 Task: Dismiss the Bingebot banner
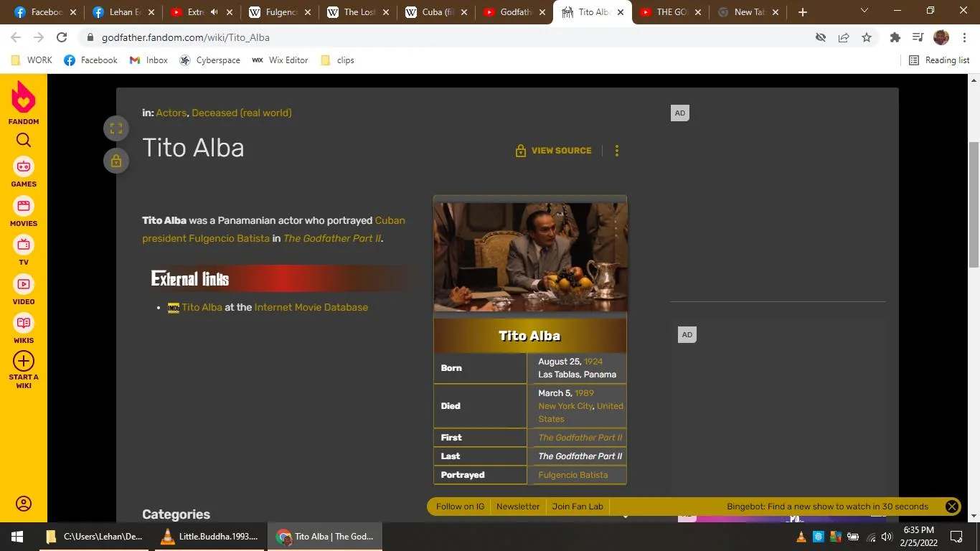[x=952, y=507]
